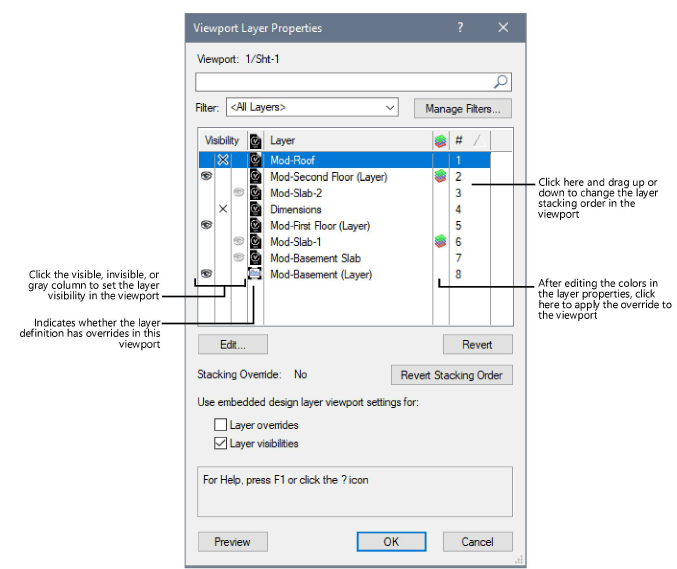Image resolution: width=677 pixels, height=569 pixels.
Task: Cancel the dialog
Action: point(478,542)
